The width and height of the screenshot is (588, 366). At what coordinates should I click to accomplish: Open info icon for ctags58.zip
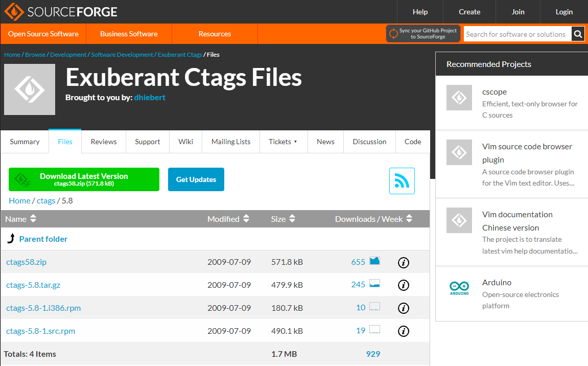[x=404, y=262]
